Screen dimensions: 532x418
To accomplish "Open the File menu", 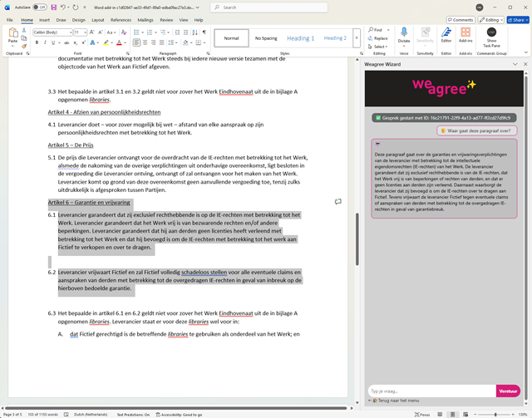I will [x=9, y=20].
